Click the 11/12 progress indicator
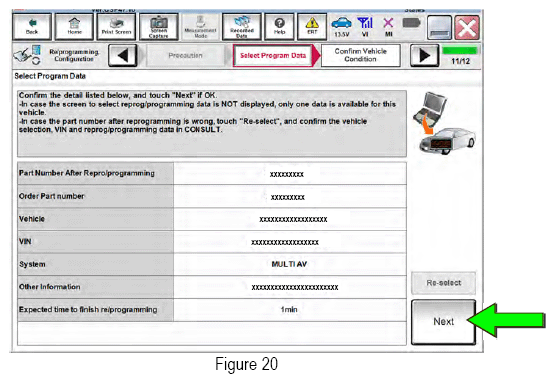Screen dimensions: 555x383 coord(460,57)
